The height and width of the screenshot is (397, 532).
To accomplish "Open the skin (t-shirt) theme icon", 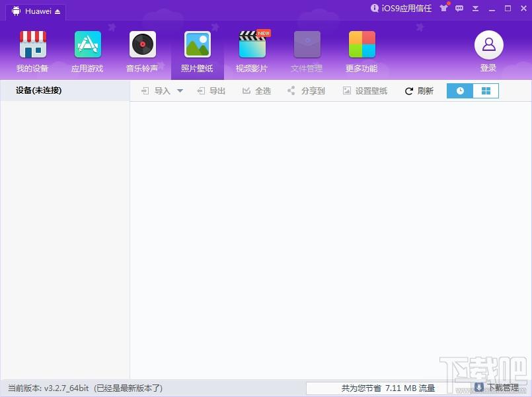I will pyautogui.click(x=444, y=9).
